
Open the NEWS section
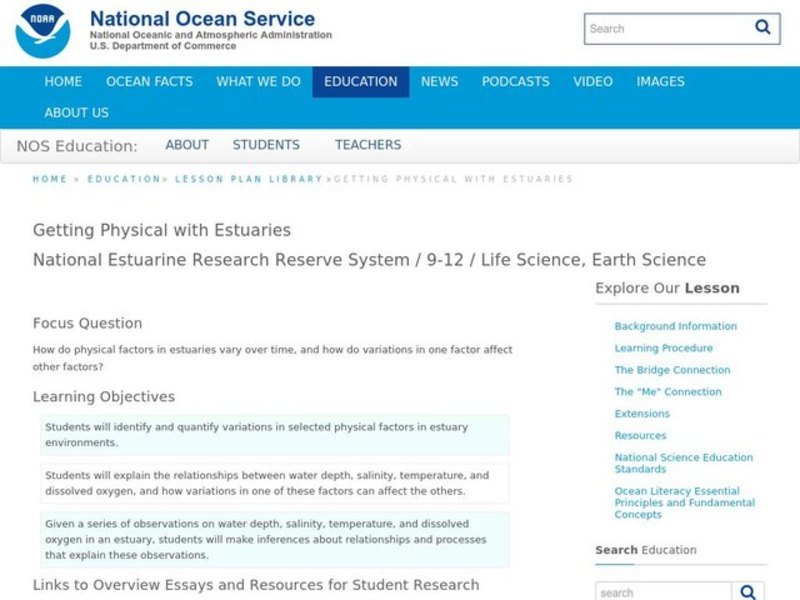click(440, 82)
